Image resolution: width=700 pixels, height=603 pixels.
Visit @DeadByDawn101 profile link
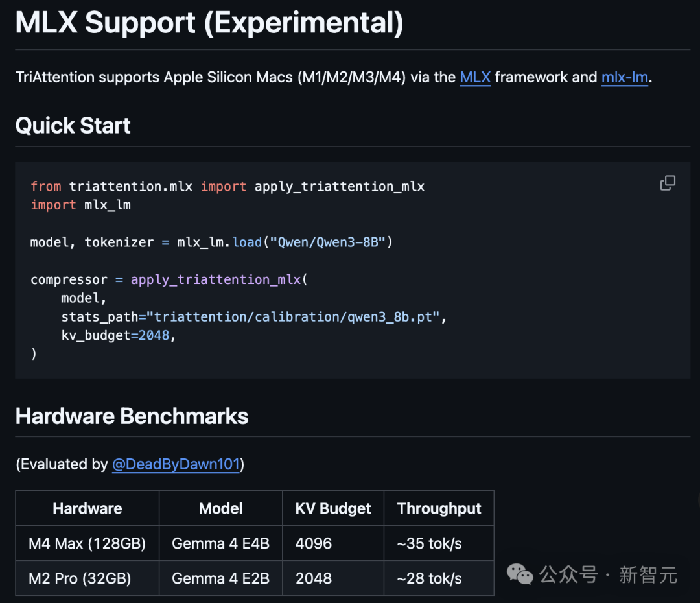[176, 464]
